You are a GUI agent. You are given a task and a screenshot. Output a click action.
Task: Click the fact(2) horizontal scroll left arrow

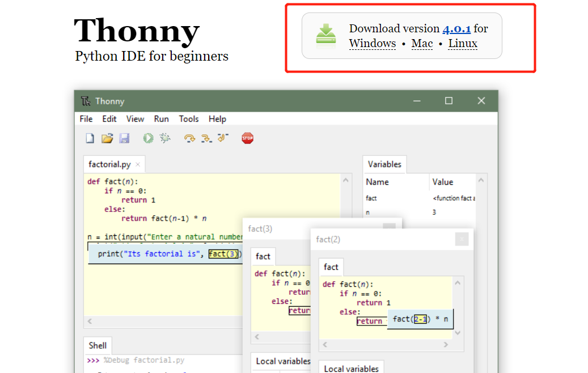(325, 345)
